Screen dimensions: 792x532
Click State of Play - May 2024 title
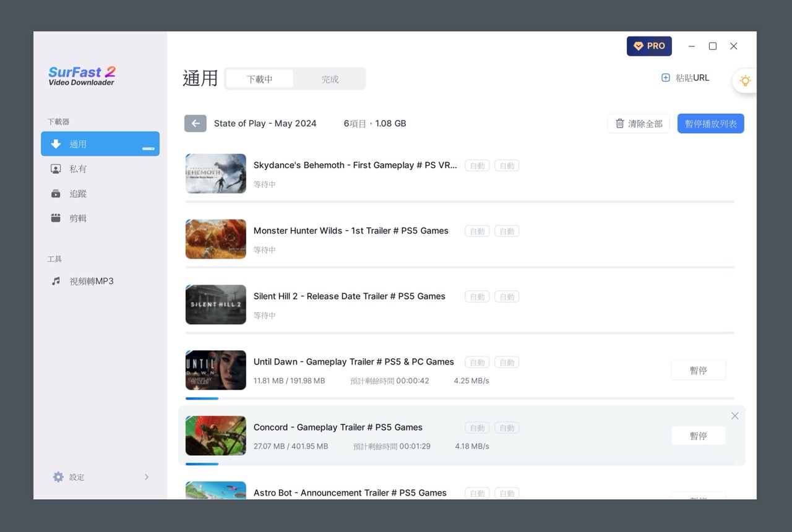265,123
